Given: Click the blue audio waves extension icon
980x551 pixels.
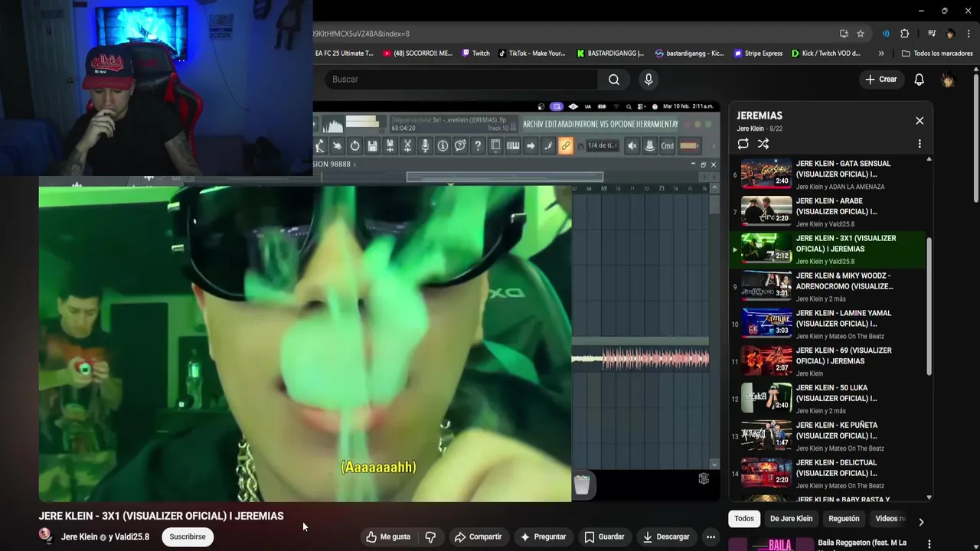Looking at the screenshot, I should [x=886, y=34].
